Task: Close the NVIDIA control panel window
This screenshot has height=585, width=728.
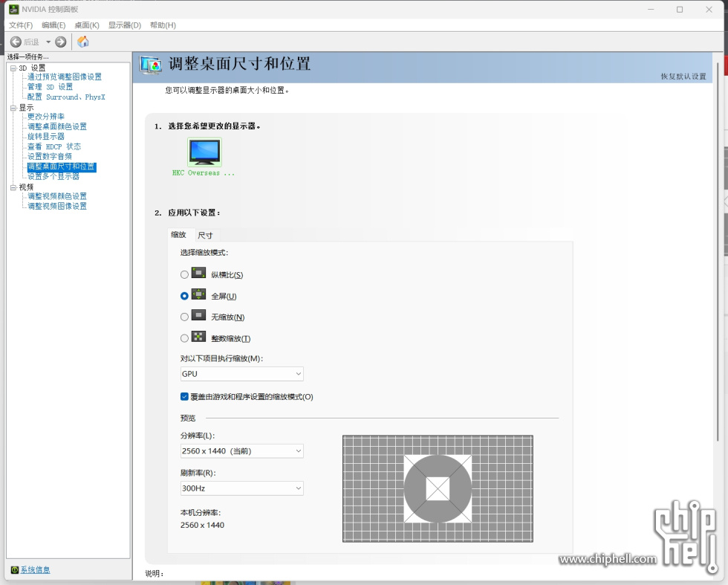Action: [x=709, y=10]
